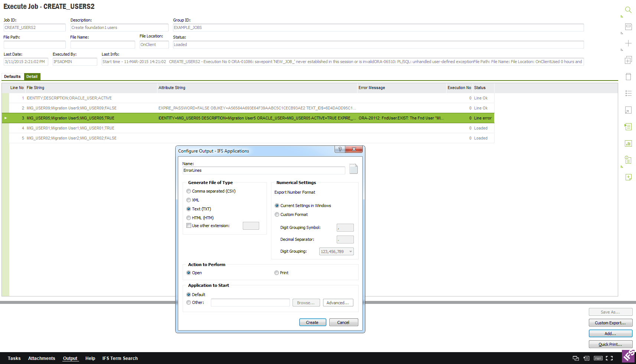
Task: Click the green info list icon
Action: 628,160
